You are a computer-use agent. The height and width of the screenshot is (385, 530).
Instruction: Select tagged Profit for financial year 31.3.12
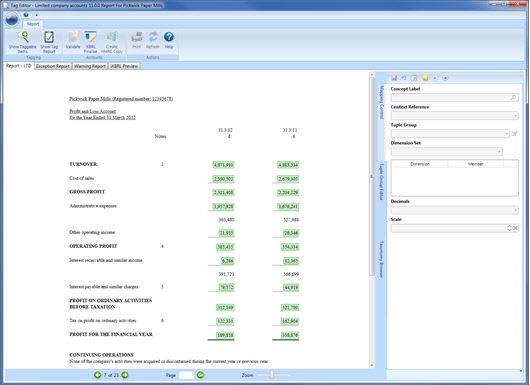(225, 335)
